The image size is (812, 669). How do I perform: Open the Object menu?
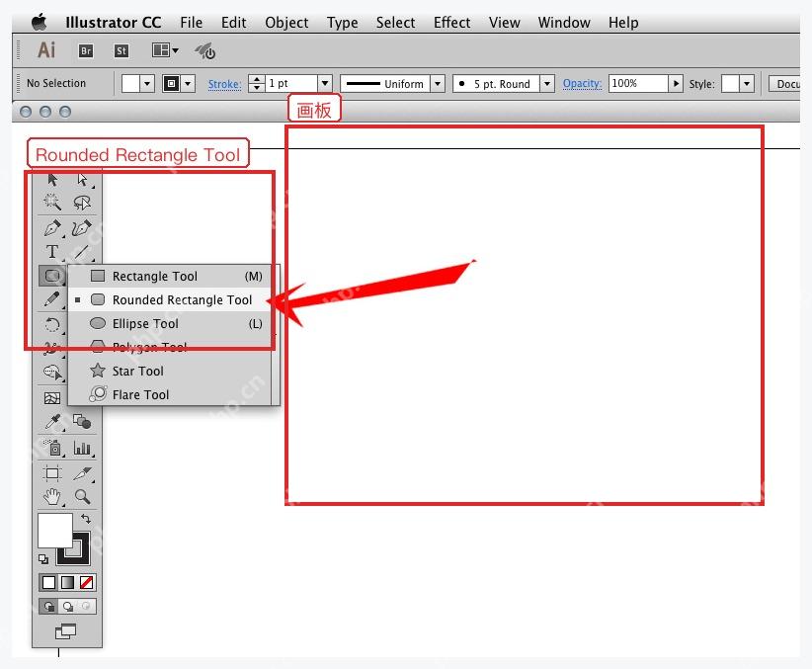pos(286,23)
